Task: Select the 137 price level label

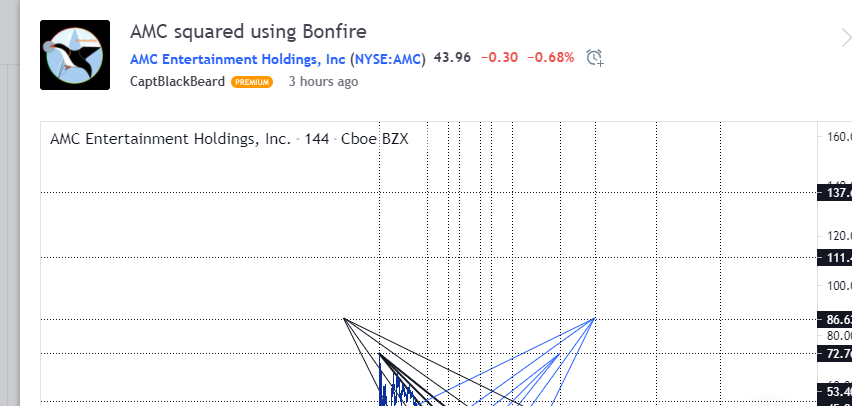Action: coord(835,192)
